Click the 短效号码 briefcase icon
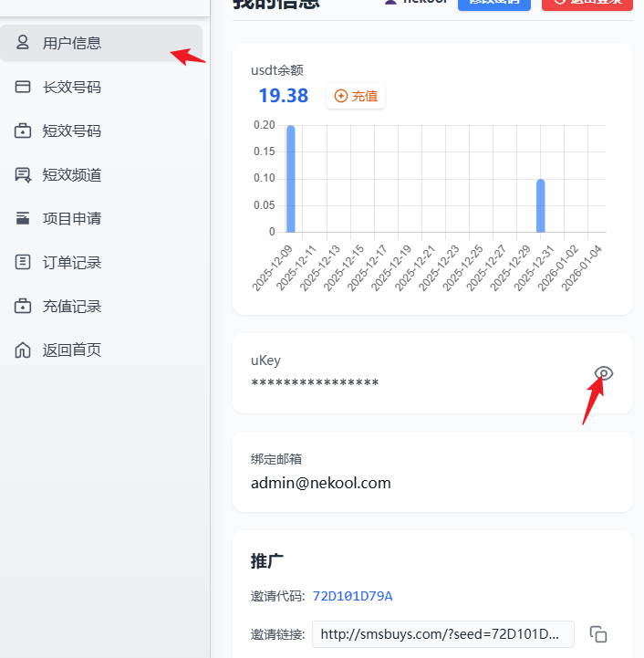644x658 pixels. pos(23,131)
